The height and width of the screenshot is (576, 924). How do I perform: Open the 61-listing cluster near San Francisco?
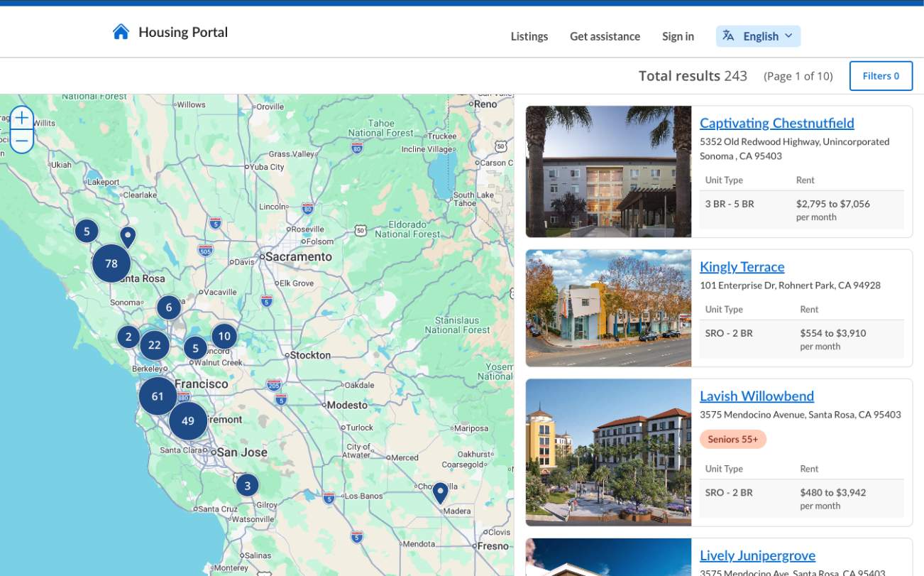[x=158, y=396]
